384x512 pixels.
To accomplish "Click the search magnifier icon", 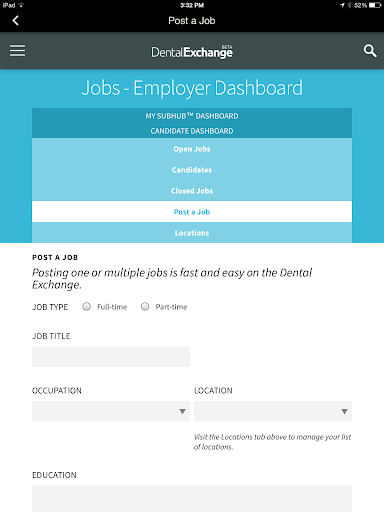I will (370, 51).
